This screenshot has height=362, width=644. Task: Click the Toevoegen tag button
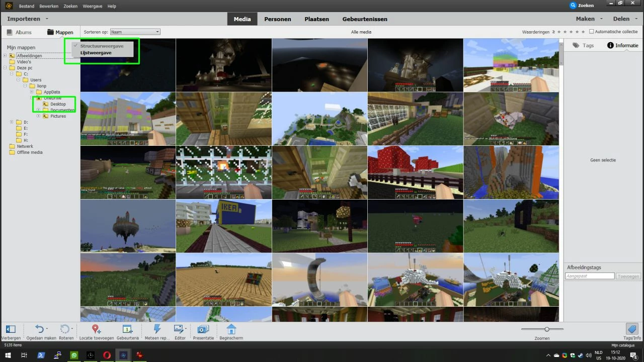pyautogui.click(x=628, y=276)
